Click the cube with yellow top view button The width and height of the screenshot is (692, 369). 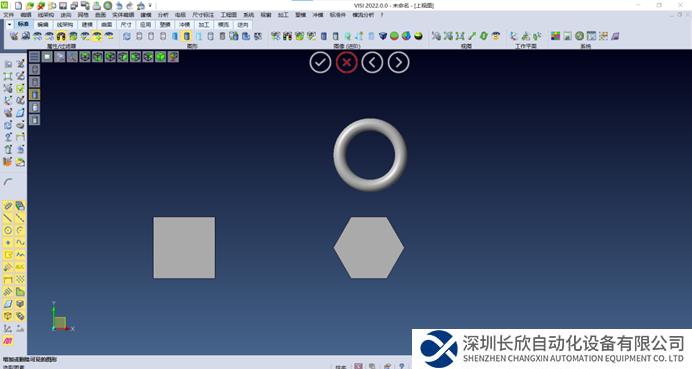[173, 56]
